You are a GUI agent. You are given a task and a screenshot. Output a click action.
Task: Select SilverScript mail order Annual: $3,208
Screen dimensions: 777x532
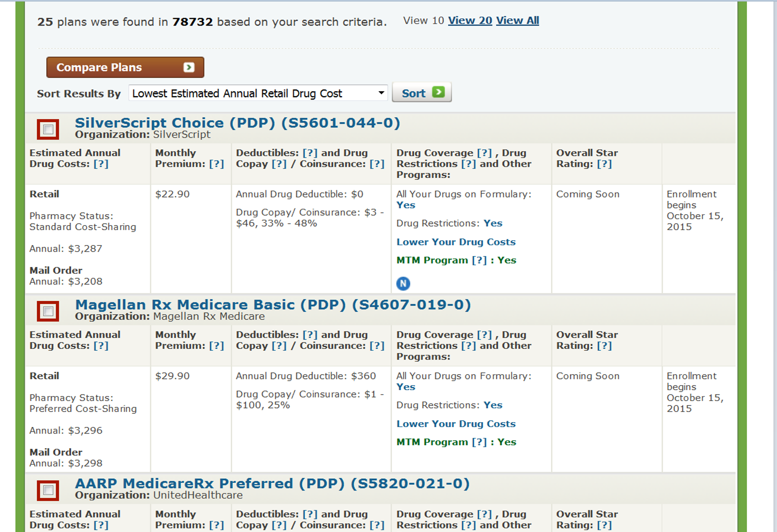(66, 281)
